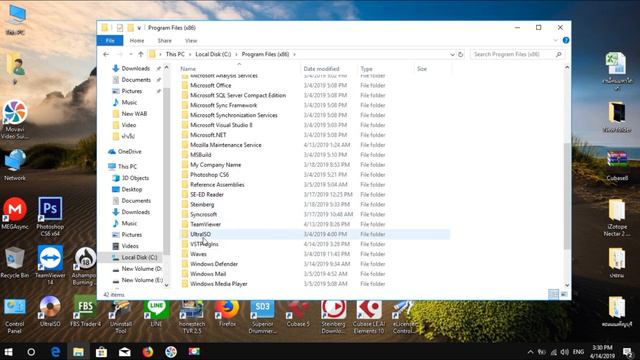Go up one folder level
The width and height of the screenshot is (640, 360).
click(x=141, y=54)
